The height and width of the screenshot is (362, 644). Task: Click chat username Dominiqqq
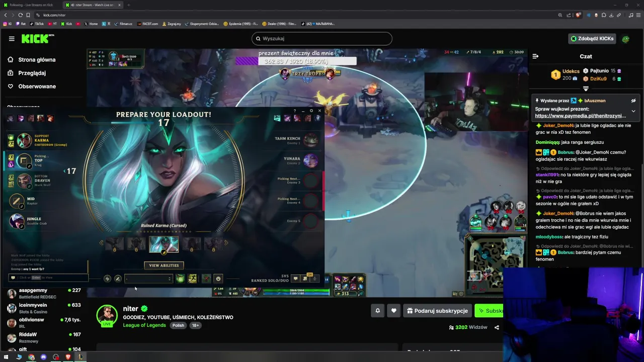(547, 142)
